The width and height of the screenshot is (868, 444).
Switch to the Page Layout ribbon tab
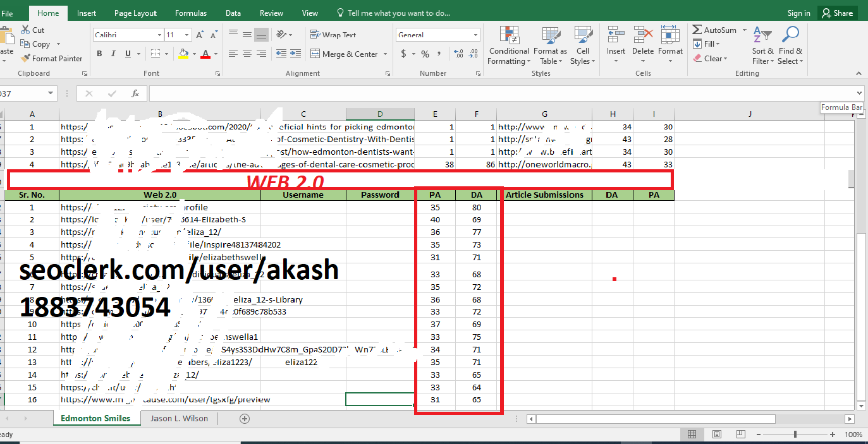click(x=135, y=13)
